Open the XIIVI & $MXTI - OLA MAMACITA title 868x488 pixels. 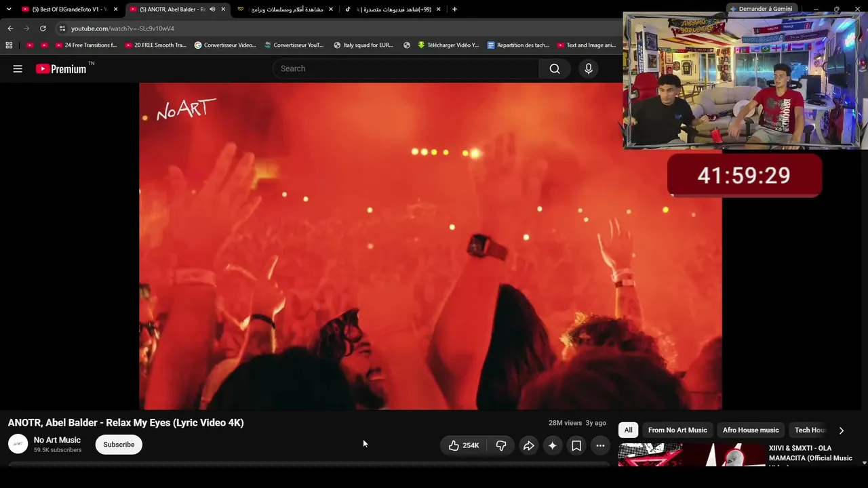[x=811, y=453]
